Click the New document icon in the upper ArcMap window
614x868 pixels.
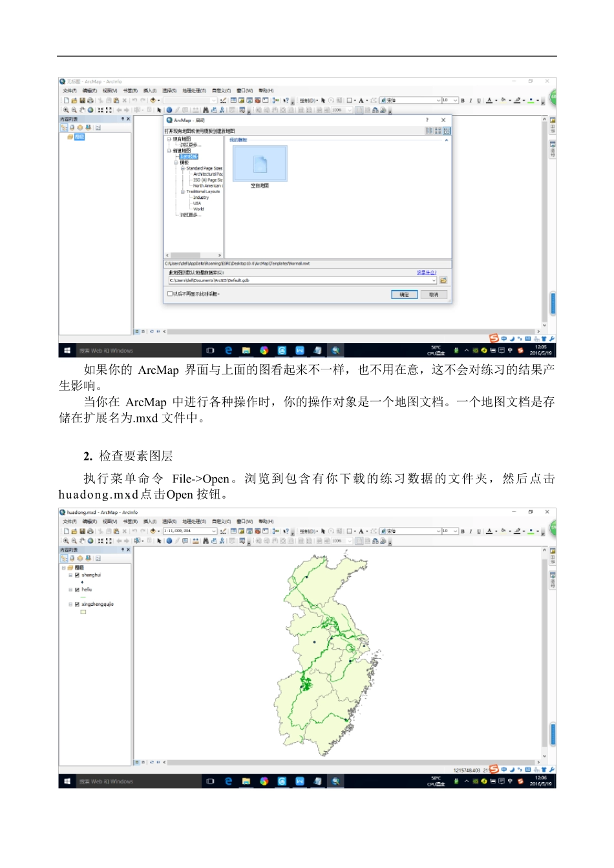pyautogui.click(x=66, y=100)
